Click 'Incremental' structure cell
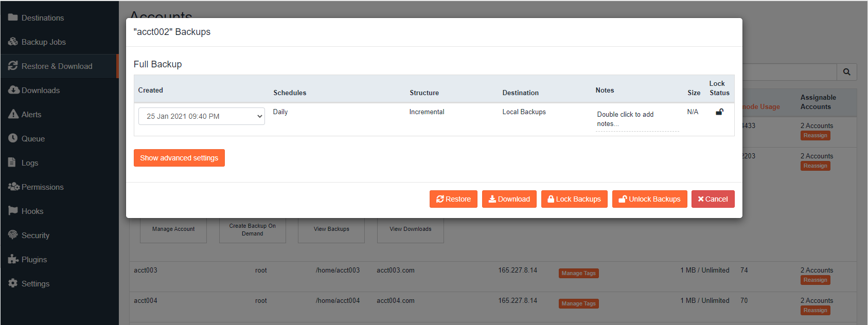The height and width of the screenshot is (325, 868). (x=427, y=112)
